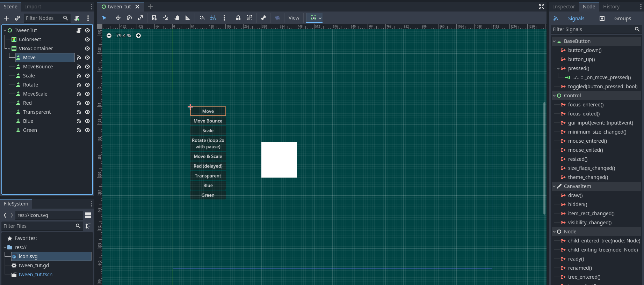The height and width of the screenshot is (285, 644).
Task: Select the button_down() signal
Action: click(x=585, y=50)
